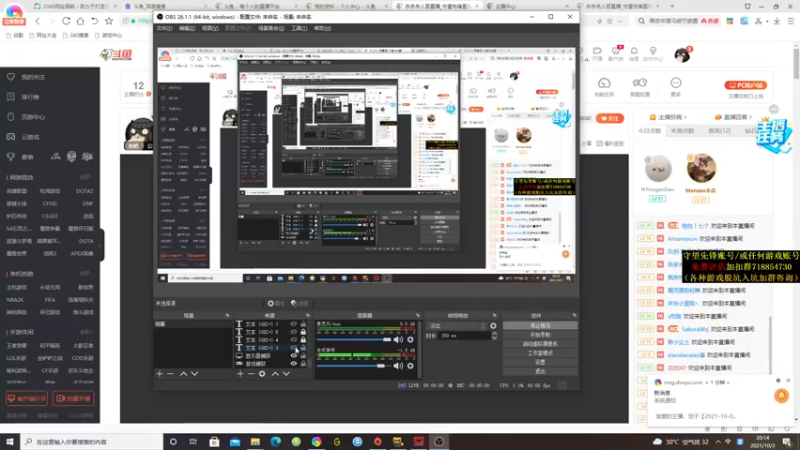Click the bell icon in notification popup
This screenshot has height=450, width=800.
[781, 396]
